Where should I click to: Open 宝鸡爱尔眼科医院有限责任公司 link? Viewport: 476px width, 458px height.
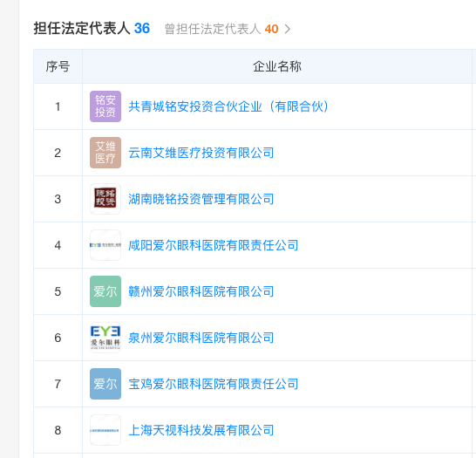coord(214,384)
